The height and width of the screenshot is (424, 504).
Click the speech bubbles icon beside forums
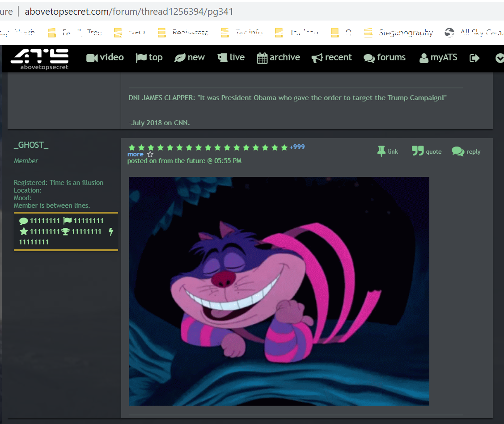[x=369, y=58]
